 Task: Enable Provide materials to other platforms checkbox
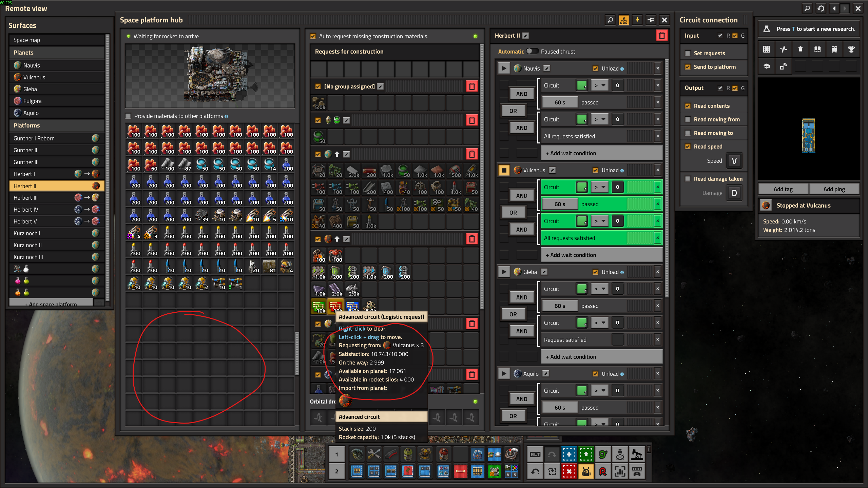tap(128, 116)
